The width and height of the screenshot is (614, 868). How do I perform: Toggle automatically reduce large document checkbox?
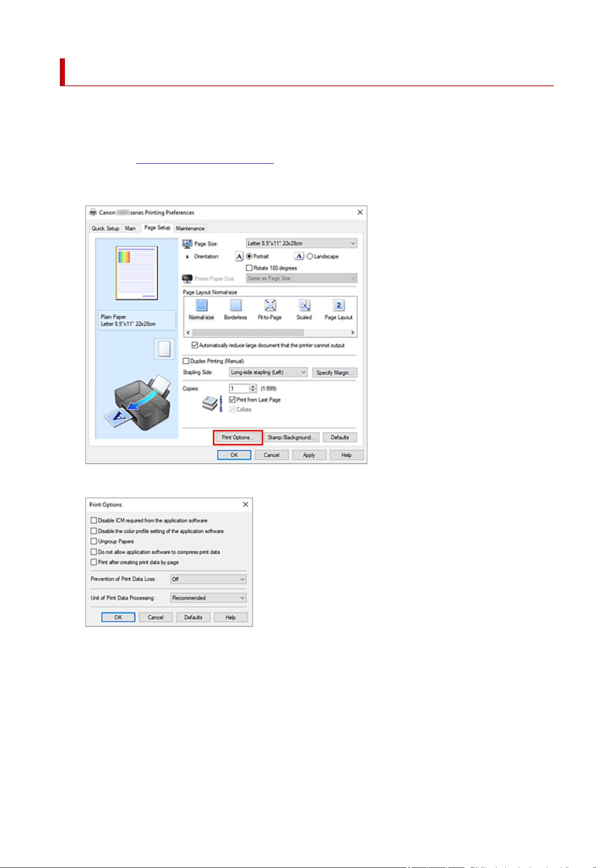pos(195,345)
